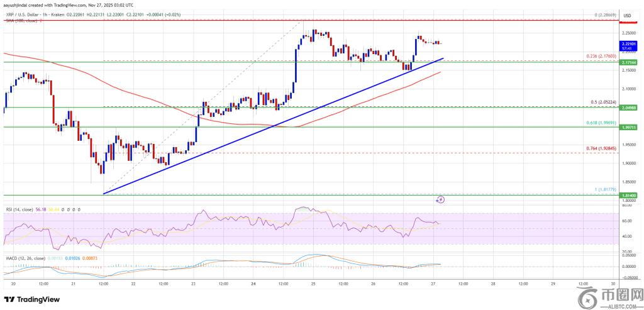Click the purple lightning event icon
Image resolution: width=644 pixels, height=310 pixels.
pyautogui.click(x=440, y=199)
